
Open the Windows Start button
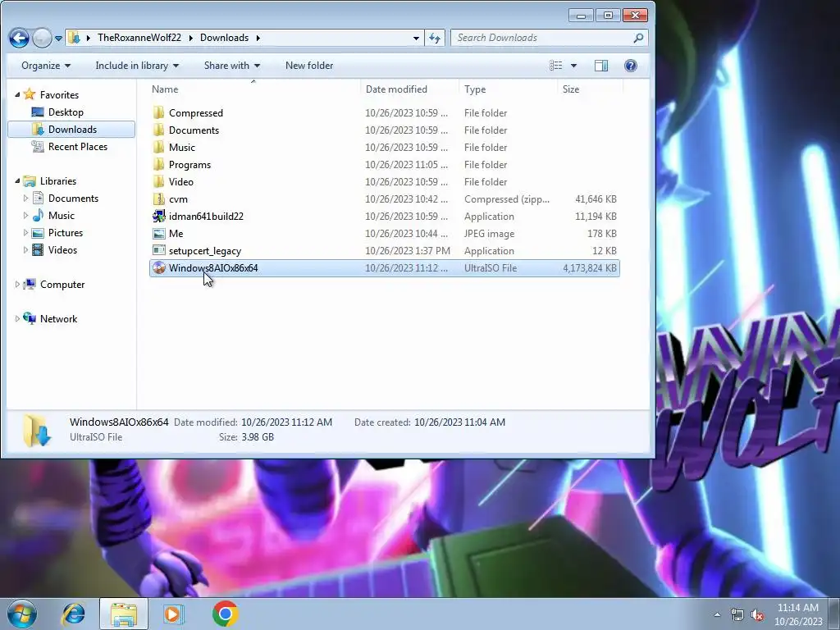[x=22, y=614]
